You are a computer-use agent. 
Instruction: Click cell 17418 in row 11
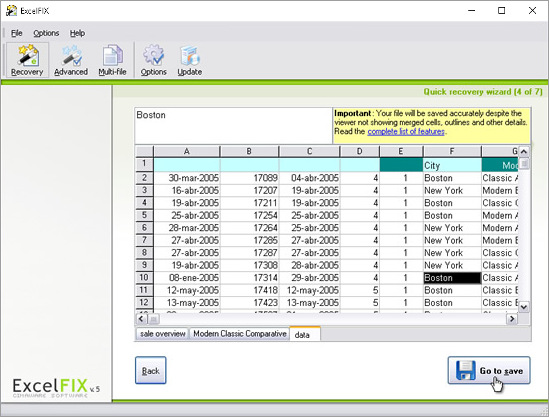(249, 290)
